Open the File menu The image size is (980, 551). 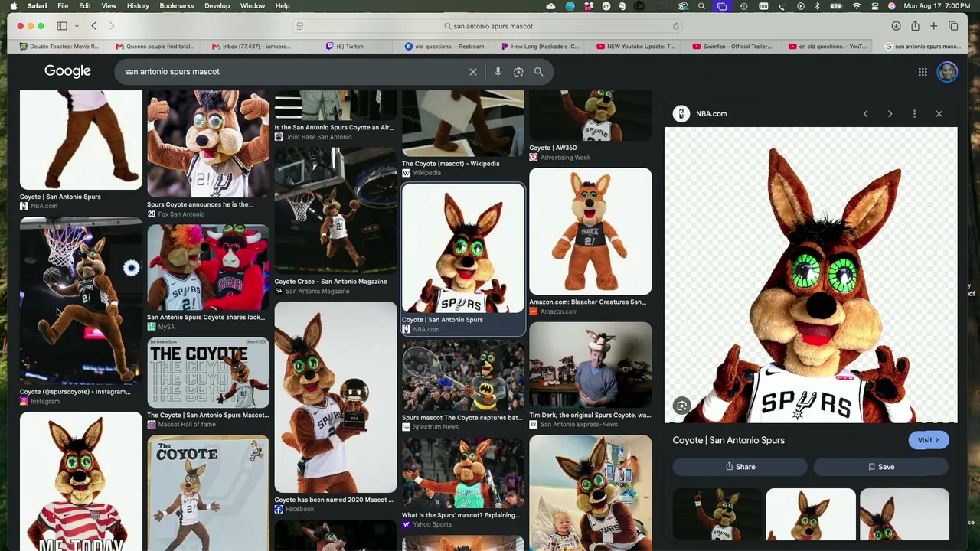click(63, 6)
